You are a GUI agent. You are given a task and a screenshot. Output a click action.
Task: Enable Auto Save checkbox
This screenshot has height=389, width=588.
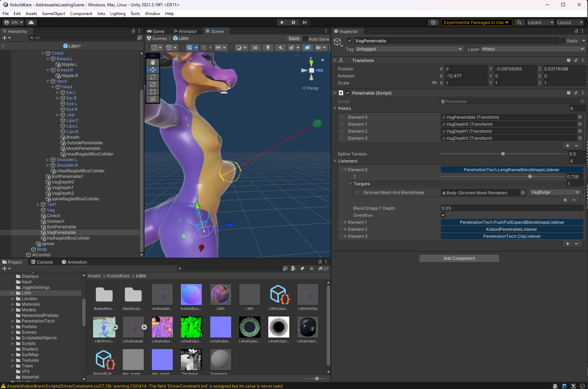(x=305, y=39)
